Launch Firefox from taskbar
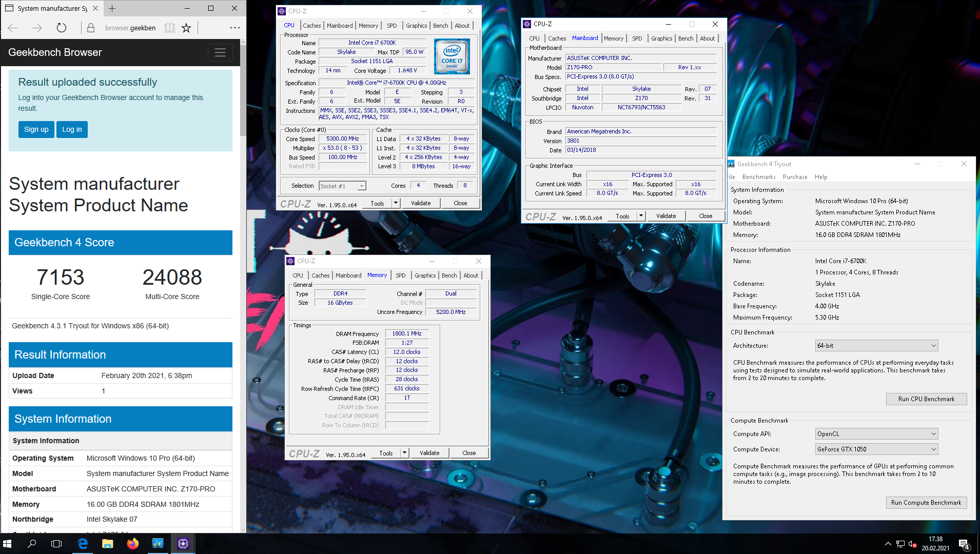The image size is (980, 554). 132,544
